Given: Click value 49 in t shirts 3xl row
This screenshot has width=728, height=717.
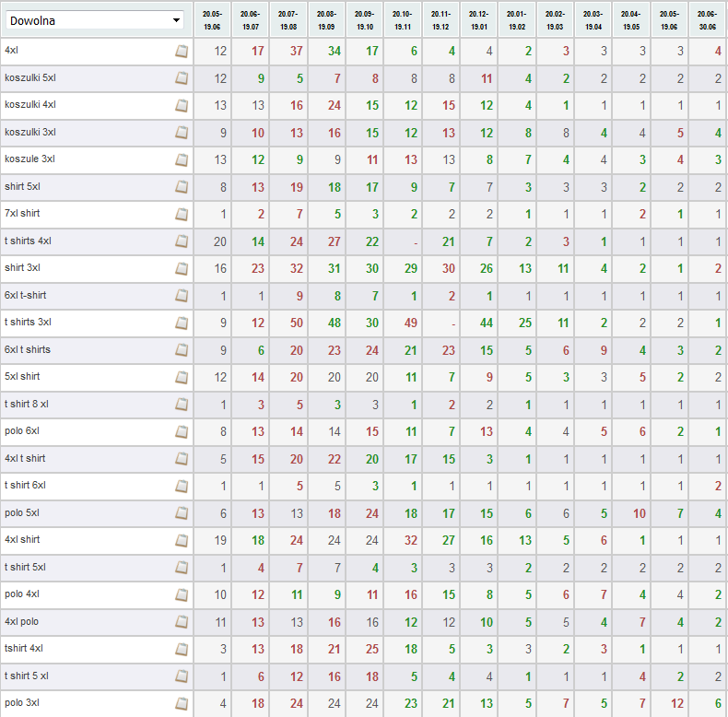Looking at the screenshot, I should pos(410,323).
